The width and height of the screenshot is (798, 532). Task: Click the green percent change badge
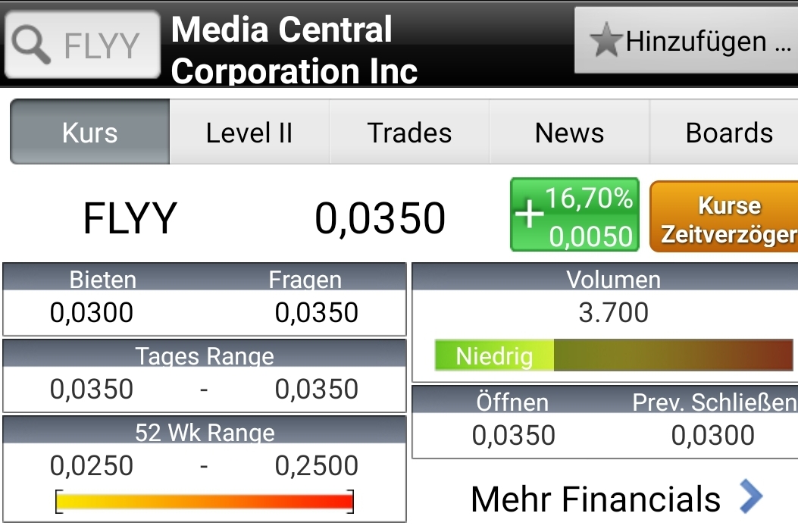pos(575,215)
